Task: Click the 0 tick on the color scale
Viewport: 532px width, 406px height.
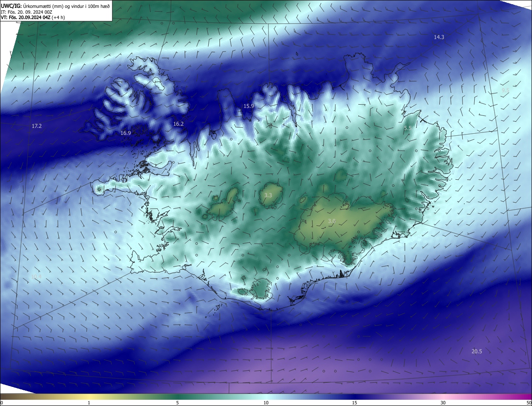Action: pyautogui.click(x=1, y=403)
